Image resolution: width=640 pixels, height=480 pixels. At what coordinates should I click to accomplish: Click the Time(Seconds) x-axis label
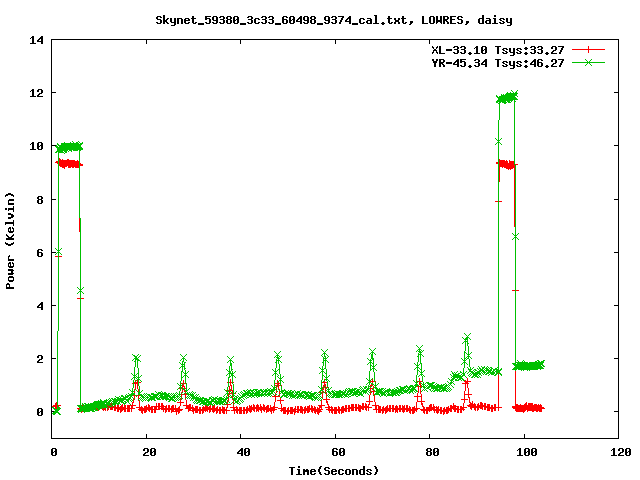(x=333, y=471)
